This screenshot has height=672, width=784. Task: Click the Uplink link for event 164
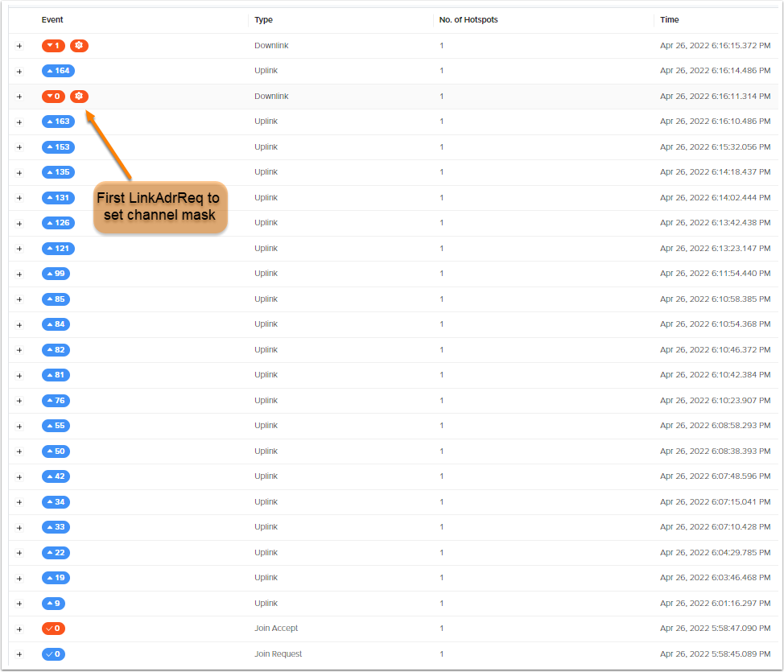266,71
